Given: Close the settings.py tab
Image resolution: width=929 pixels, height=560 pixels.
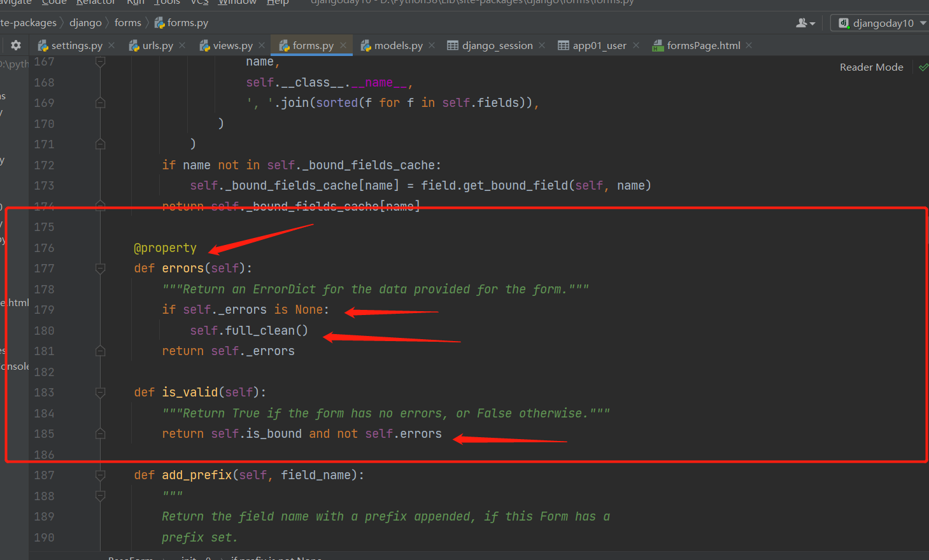Looking at the screenshot, I should point(111,45).
